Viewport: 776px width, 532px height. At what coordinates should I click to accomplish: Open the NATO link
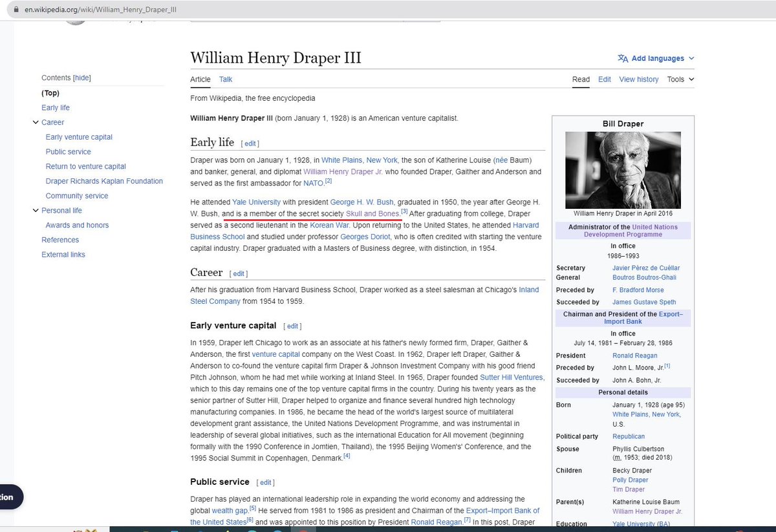click(313, 184)
